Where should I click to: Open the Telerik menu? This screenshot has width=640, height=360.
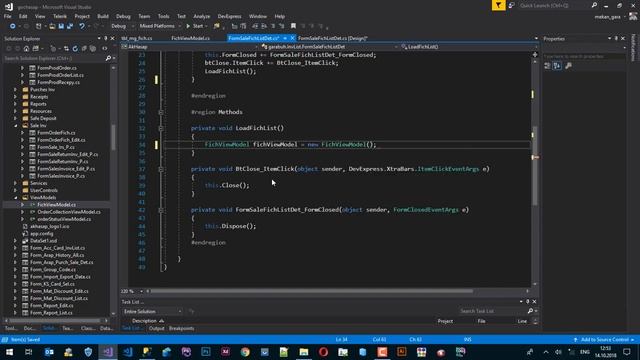pos(60,16)
